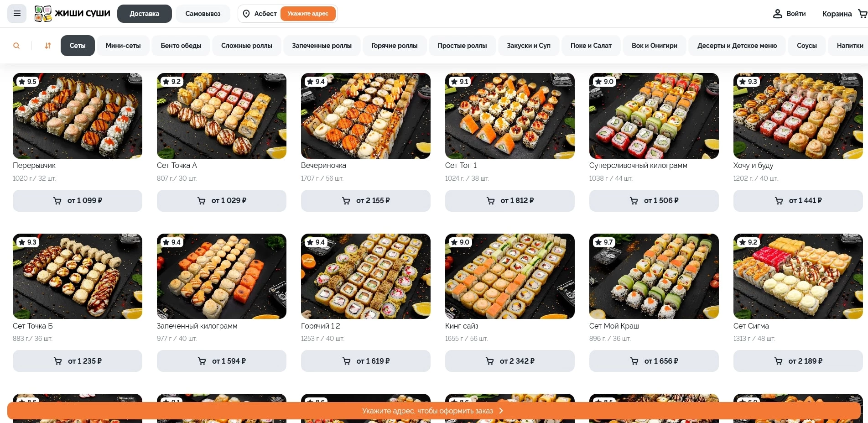The image size is (868, 423).
Task: Add Вечериночка for от 2 155 ₽
Action: click(x=366, y=201)
